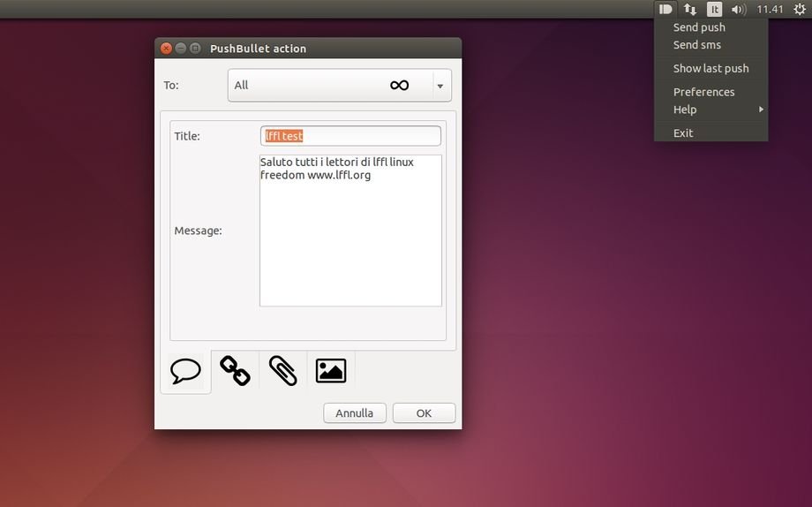This screenshot has height=507, width=812.
Task: Click the Annulla cancel button
Action: 355,412
